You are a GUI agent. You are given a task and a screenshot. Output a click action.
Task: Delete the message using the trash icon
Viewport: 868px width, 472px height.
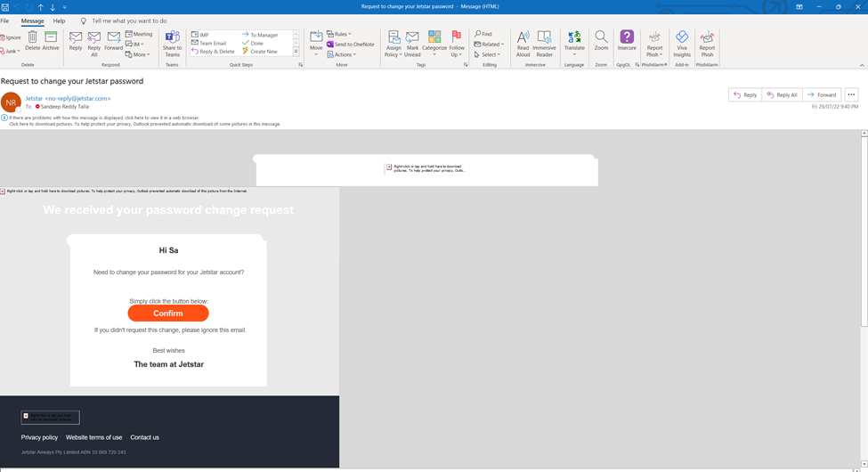click(33, 40)
